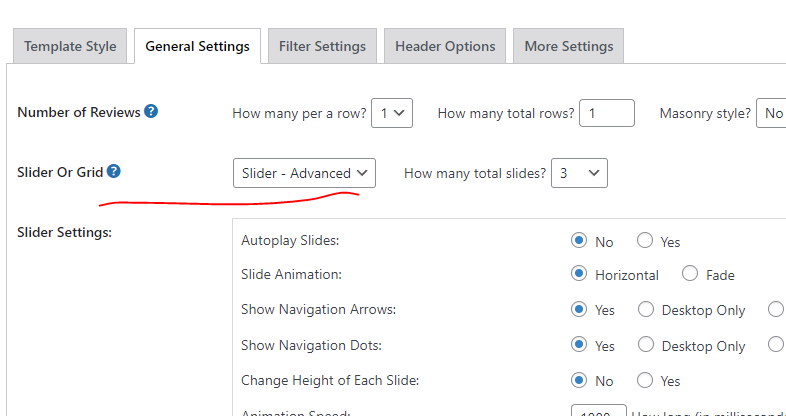Click the 'How many total rows' input field

[607, 113]
